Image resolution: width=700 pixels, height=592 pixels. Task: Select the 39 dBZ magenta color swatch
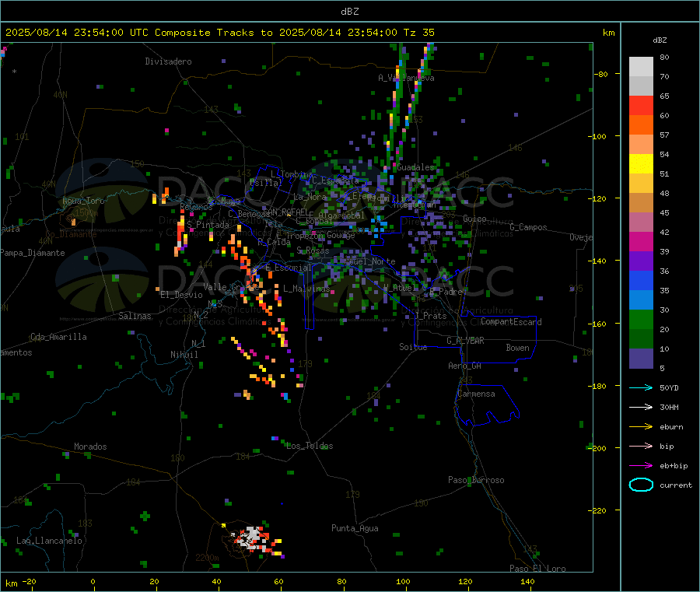click(641, 241)
